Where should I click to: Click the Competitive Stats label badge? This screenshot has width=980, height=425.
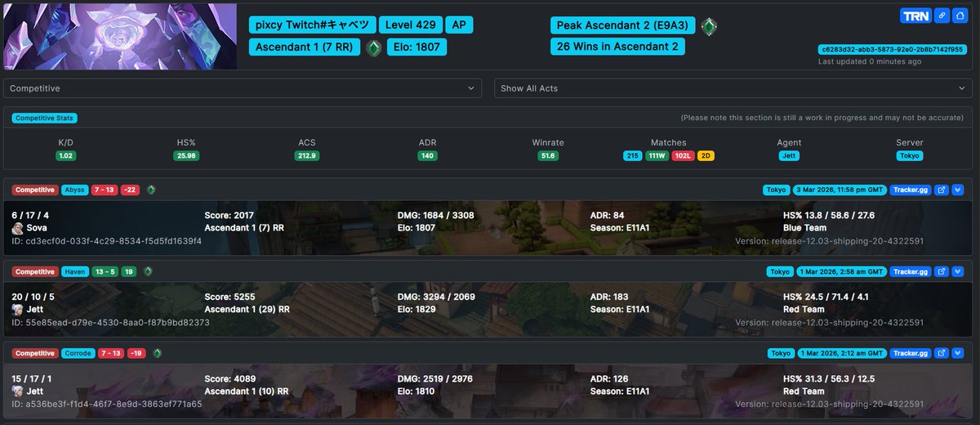tap(44, 118)
